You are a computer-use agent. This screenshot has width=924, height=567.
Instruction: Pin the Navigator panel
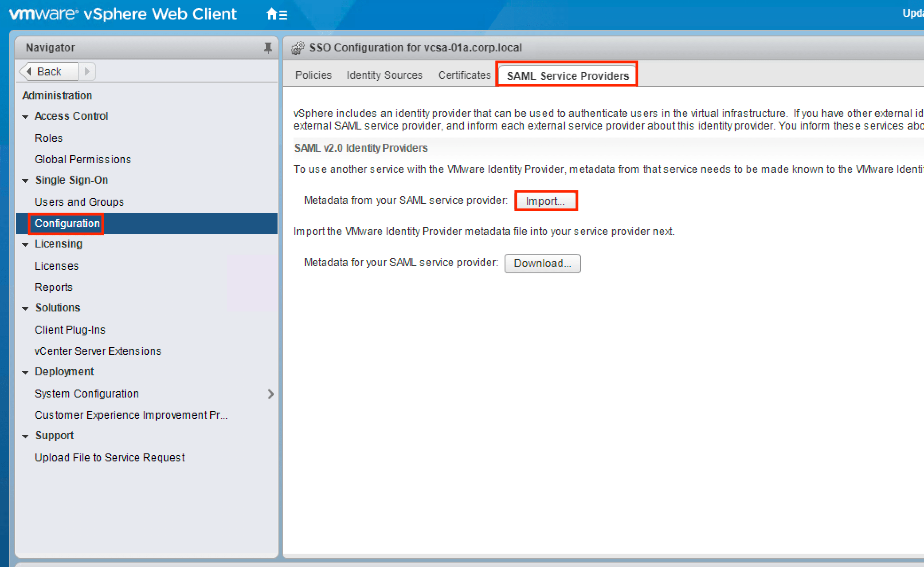coord(268,47)
